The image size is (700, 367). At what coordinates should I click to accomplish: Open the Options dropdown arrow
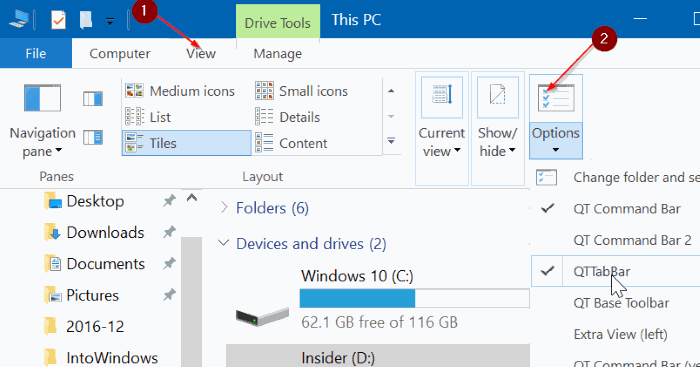coord(556,150)
